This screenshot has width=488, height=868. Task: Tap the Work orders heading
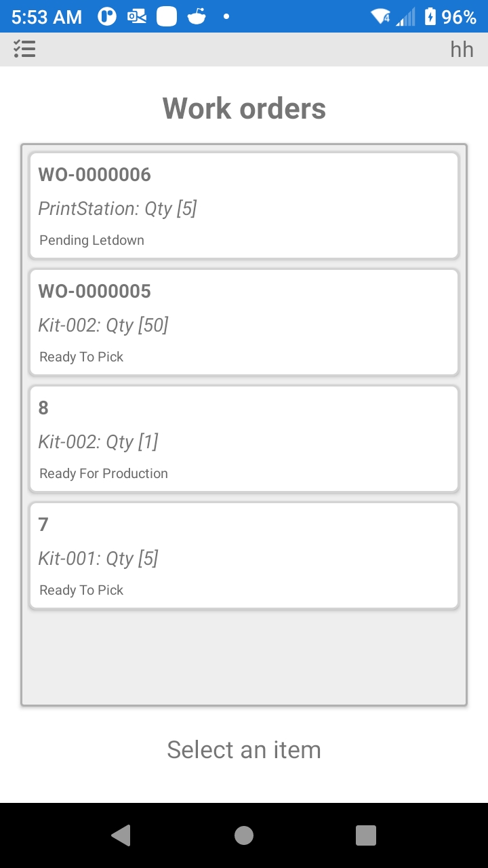(244, 108)
